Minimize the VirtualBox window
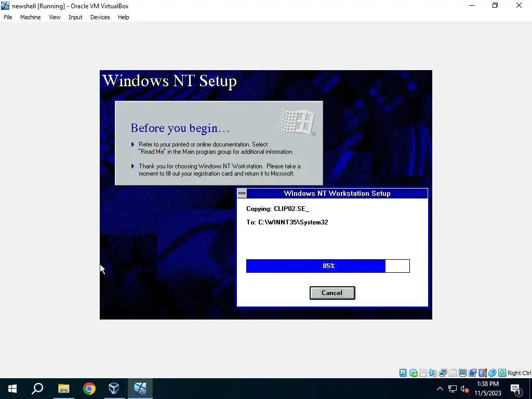 click(472, 5)
